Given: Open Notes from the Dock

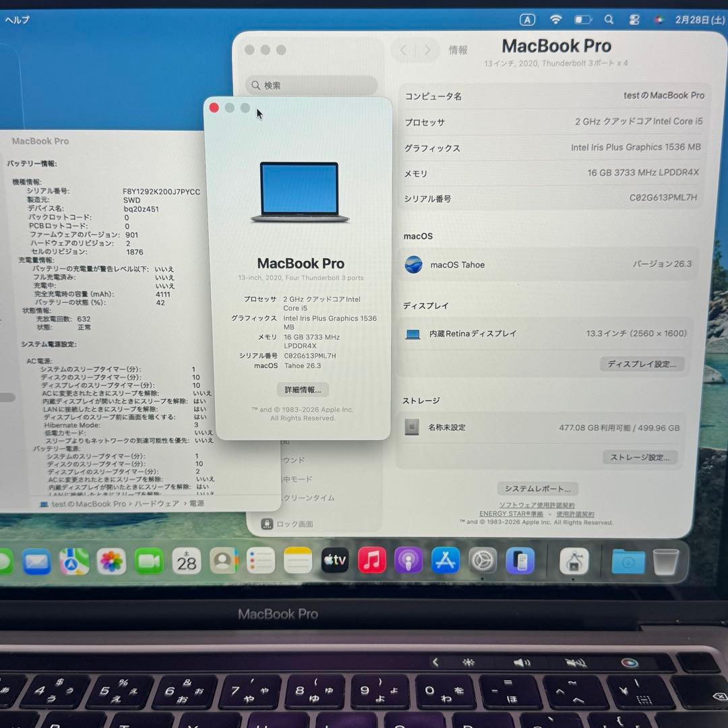Looking at the screenshot, I should [x=298, y=561].
